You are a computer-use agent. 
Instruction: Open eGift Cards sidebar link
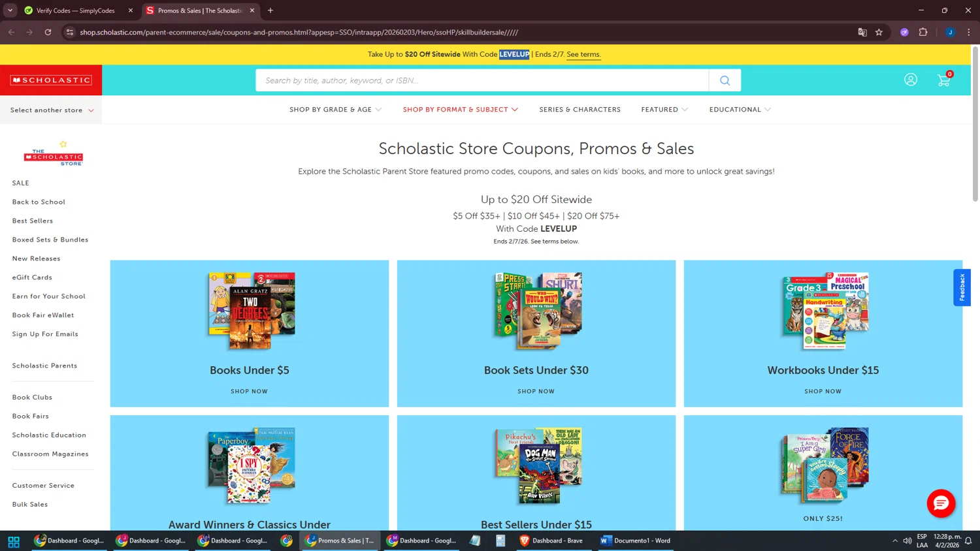(32, 277)
